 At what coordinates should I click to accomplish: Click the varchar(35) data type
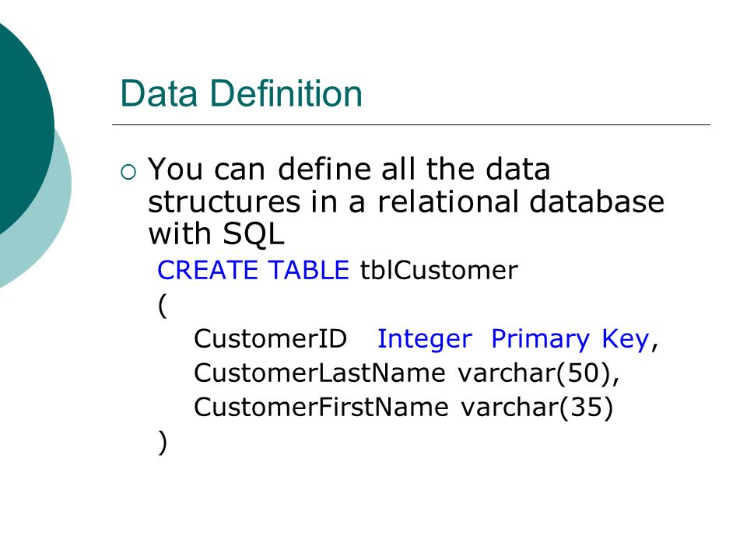click(x=537, y=407)
